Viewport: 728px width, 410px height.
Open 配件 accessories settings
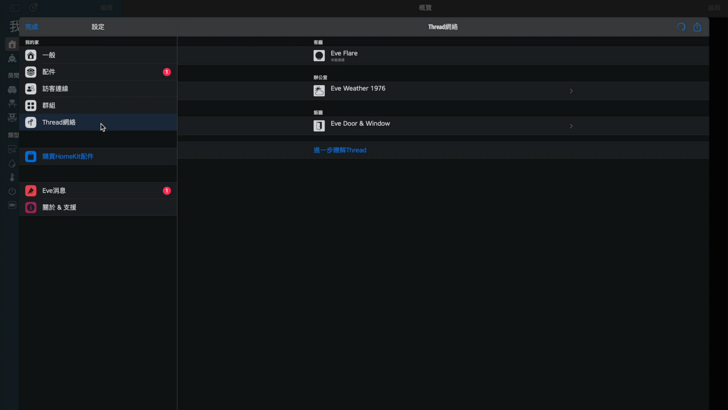pyautogui.click(x=98, y=72)
